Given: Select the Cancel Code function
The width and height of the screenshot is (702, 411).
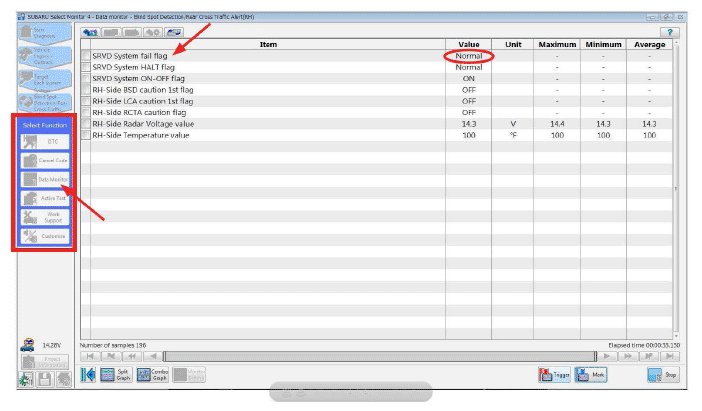Looking at the screenshot, I should [x=41, y=160].
